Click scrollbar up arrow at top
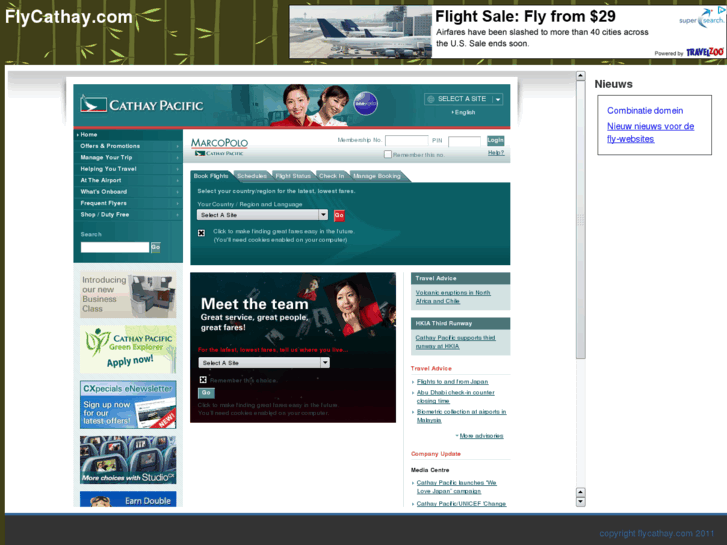Viewport: 727px width, 545px height. (x=580, y=76)
